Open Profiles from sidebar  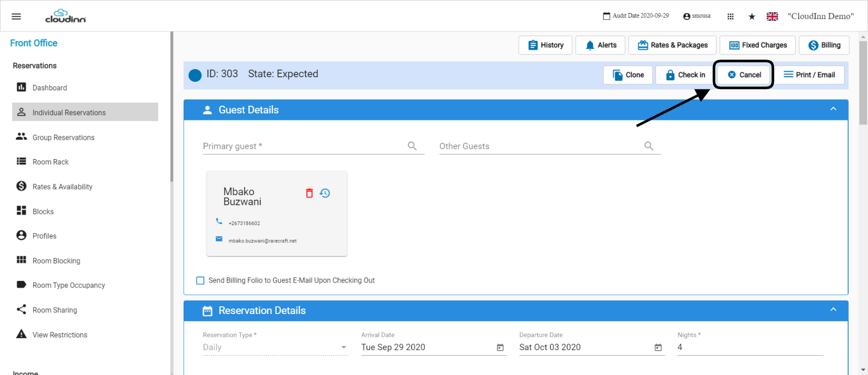click(85, 236)
